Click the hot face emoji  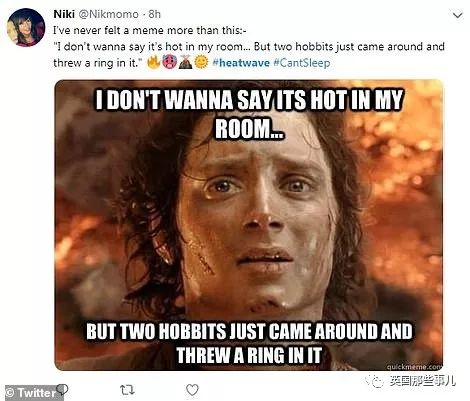169,62
